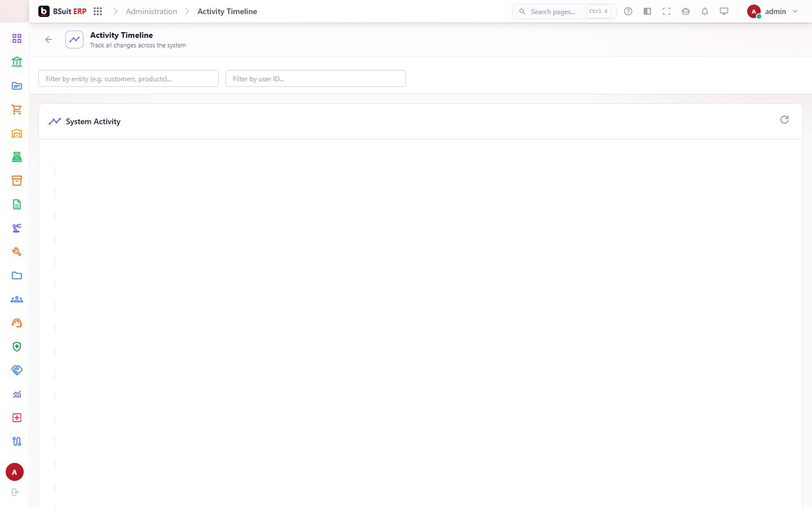Click the System Activity heading
This screenshot has height=508, width=812.
point(93,121)
